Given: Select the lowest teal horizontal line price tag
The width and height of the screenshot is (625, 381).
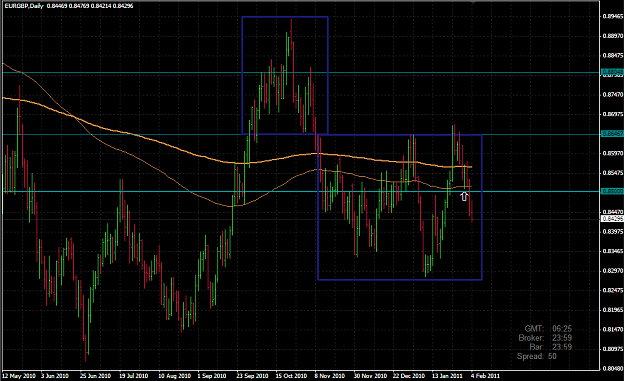Looking at the screenshot, I should point(612,192).
